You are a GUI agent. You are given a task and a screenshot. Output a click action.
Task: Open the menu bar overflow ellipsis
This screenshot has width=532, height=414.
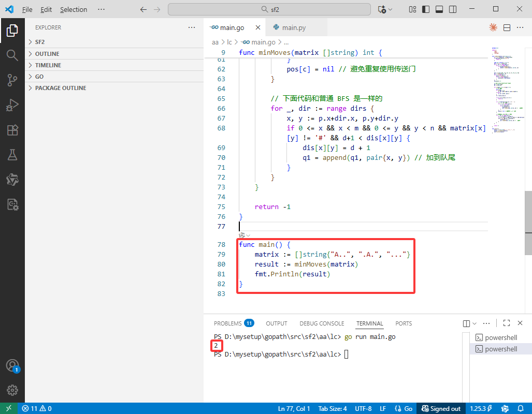point(101,9)
